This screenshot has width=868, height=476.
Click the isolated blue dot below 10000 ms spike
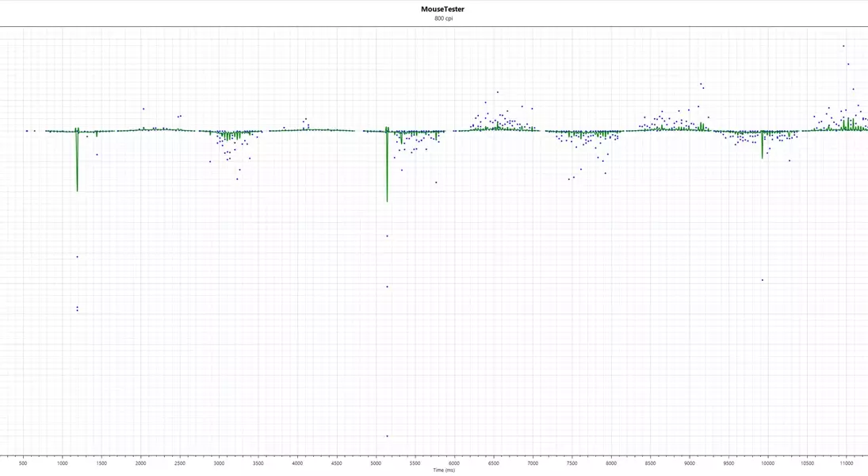click(763, 280)
